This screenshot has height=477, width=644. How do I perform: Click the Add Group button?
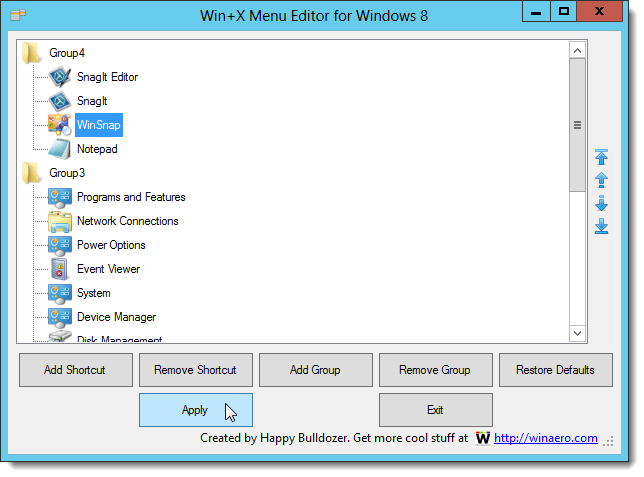coord(315,370)
